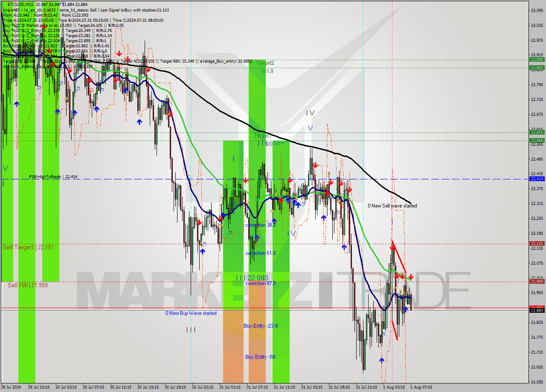Click '31 Jul 07:15' on time axis
This screenshot has height=392, width=546.
pos(257,387)
